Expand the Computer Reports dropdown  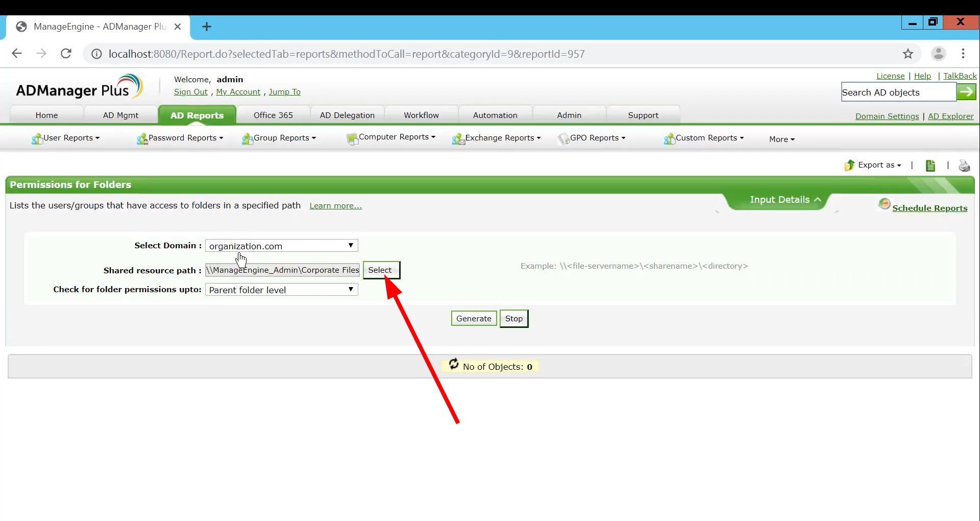tap(397, 137)
